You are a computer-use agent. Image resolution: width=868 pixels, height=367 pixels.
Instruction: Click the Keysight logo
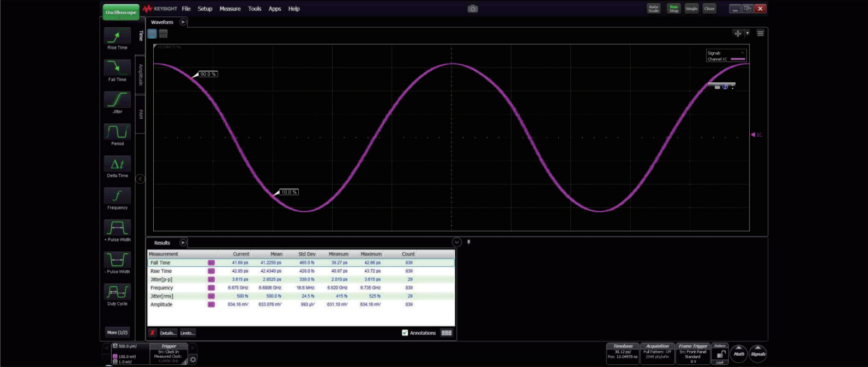coord(160,9)
